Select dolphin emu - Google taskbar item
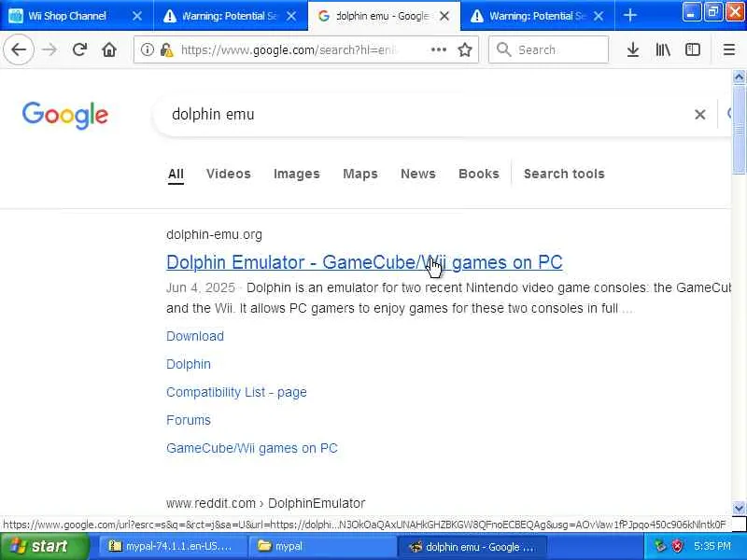Screen dimensions: 747x560 click(x=472, y=546)
